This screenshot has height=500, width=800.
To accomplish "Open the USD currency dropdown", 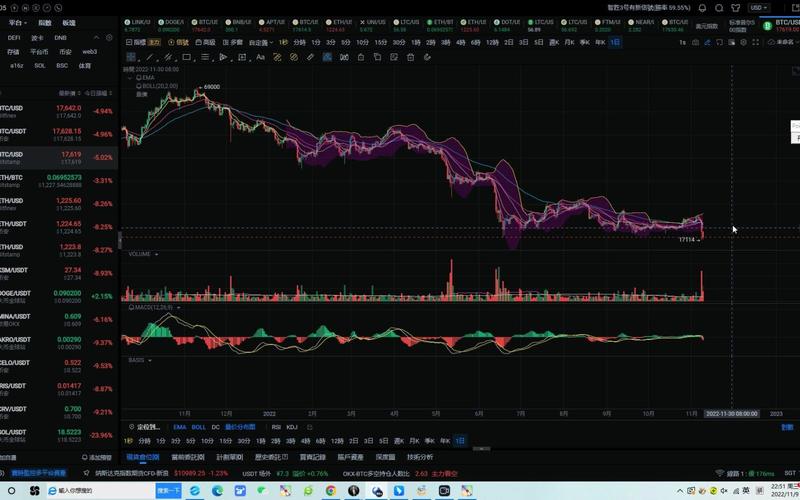I will coord(759,8).
